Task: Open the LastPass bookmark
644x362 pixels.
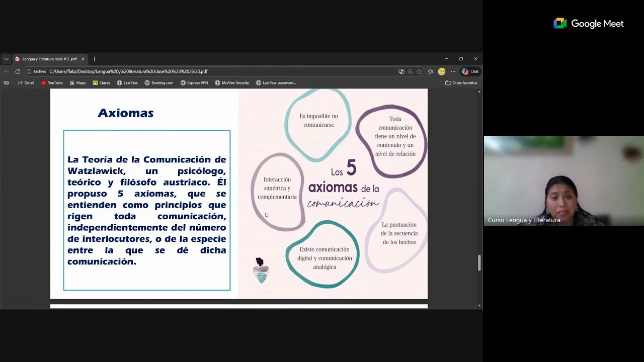Action: click(x=127, y=83)
